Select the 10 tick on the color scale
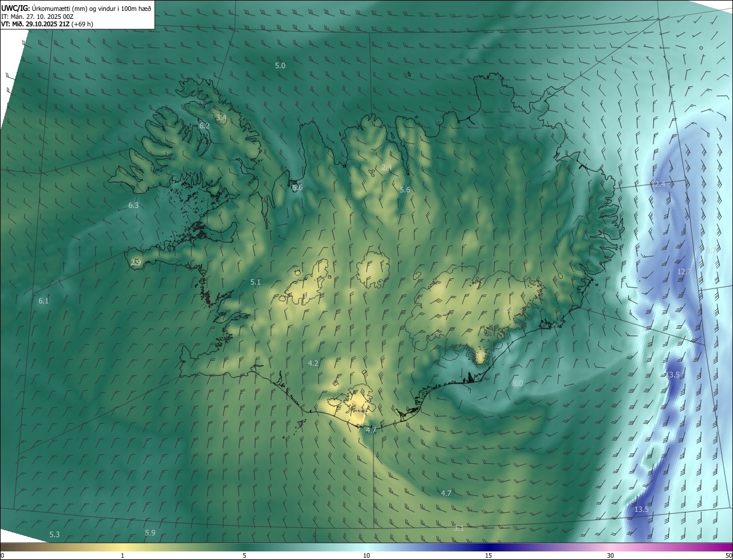This screenshot has height=560, width=733. tap(366, 556)
